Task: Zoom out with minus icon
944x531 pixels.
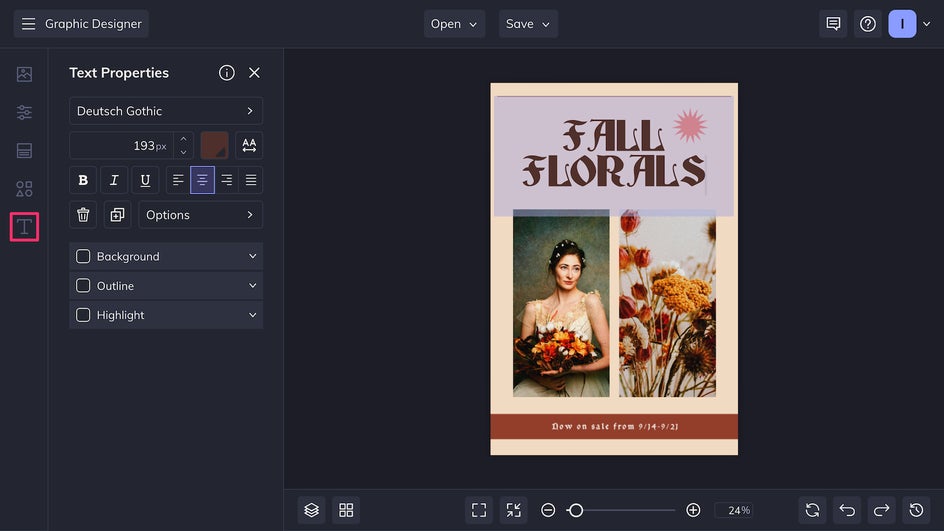Action: click(x=548, y=510)
